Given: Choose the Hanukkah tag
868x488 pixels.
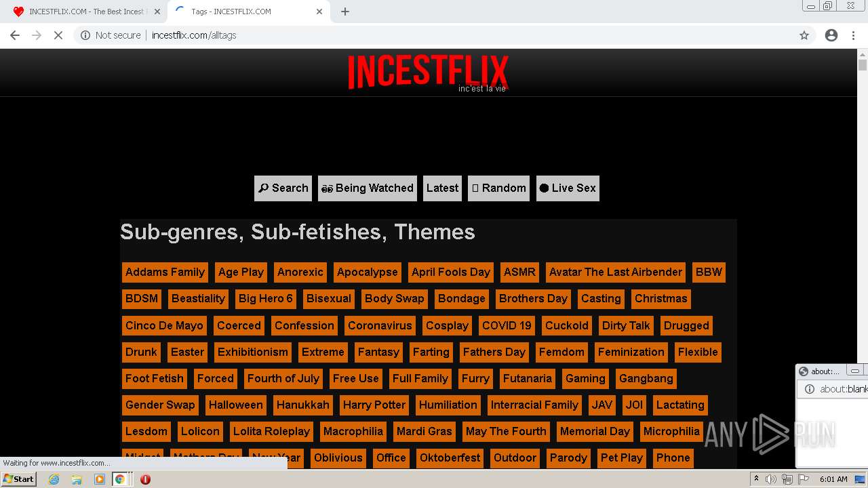Looking at the screenshot, I should pos(302,405).
